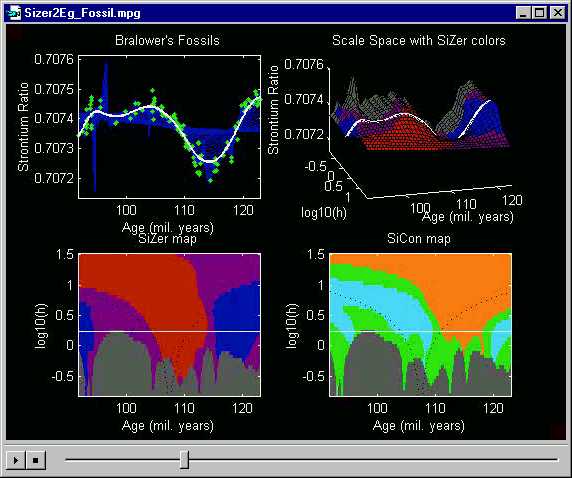Maximize the video player window
The image size is (572, 478).
tap(540, 13)
